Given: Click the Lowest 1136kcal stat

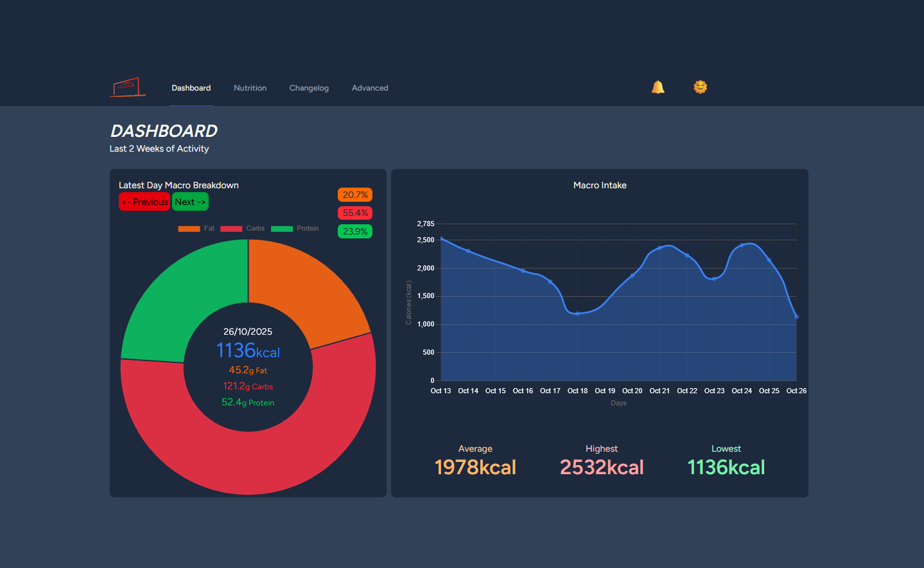Looking at the screenshot, I should [726, 466].
